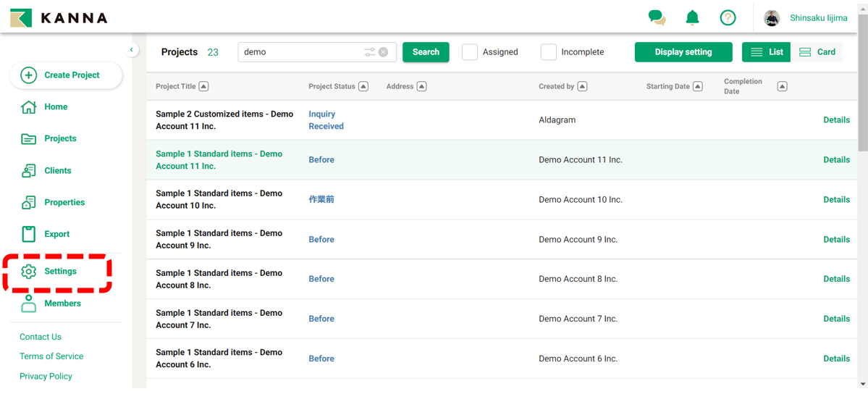
Task: Open Details for Aldagram project
Action: point(836,120)
